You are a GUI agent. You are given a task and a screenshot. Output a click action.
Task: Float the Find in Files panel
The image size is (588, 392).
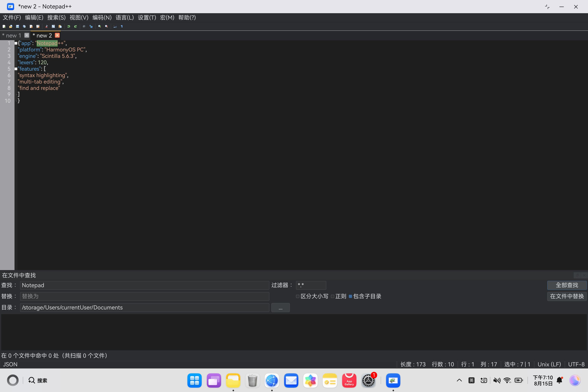(577, 275)
